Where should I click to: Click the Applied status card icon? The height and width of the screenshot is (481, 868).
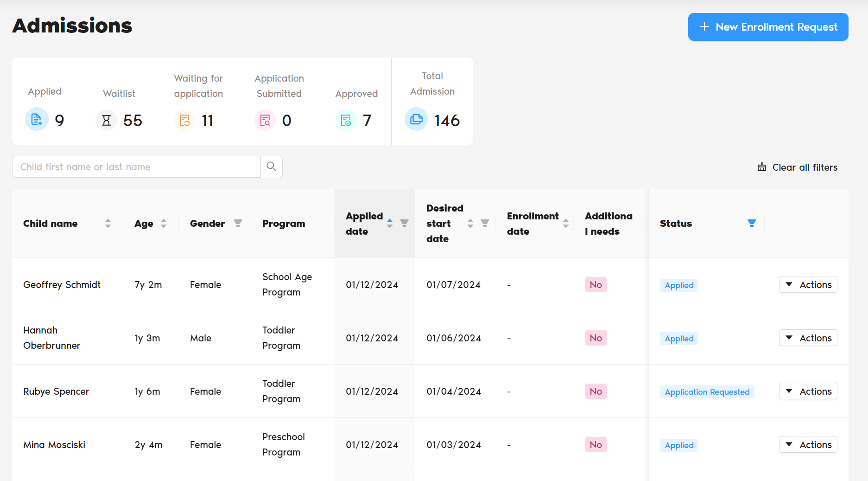pyautogui.click(x=36, y=119)
